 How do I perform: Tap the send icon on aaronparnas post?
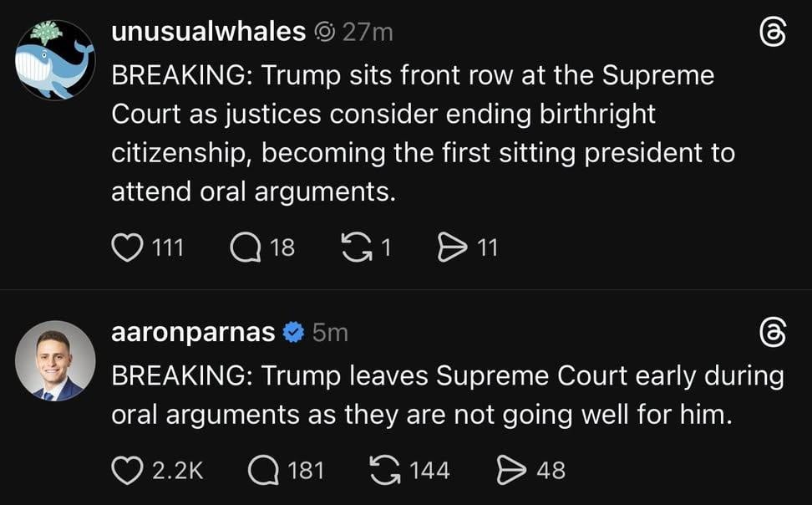(x=510, y=470)
